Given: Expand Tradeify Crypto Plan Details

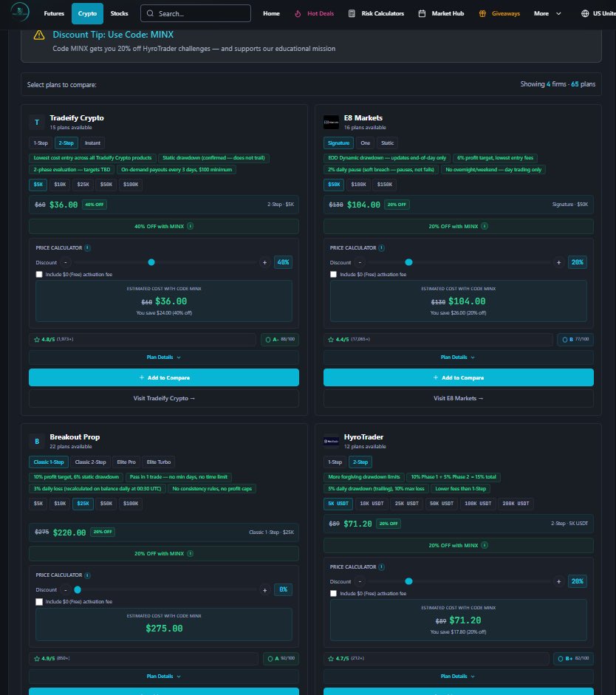Looking at the screenshot, I should 163,357.
